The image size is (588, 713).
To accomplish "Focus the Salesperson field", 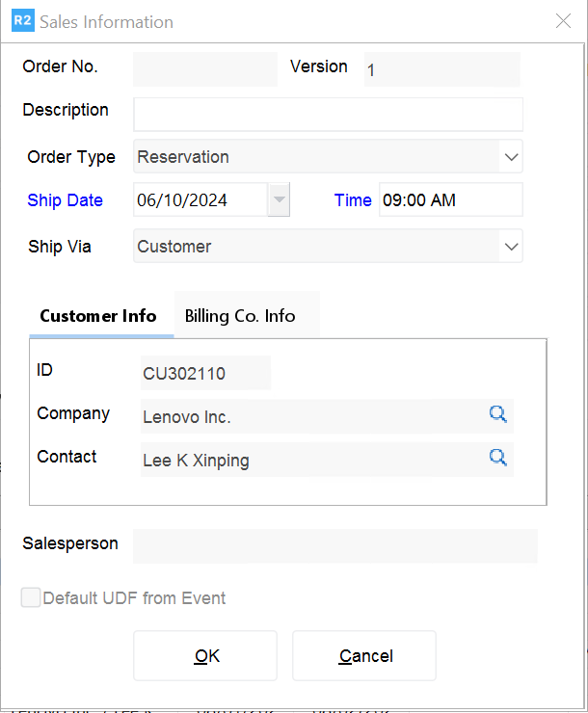I will 334,545.
